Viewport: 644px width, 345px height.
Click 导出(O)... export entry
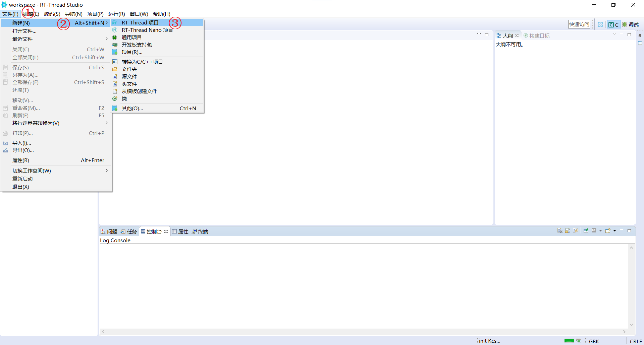pyautogui.click(x=56, y=150)
